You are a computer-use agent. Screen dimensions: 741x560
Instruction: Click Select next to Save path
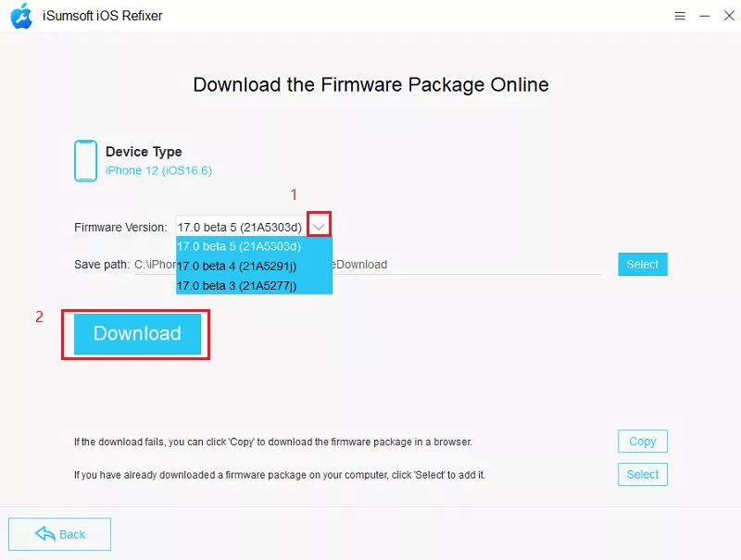coord(643,265)
